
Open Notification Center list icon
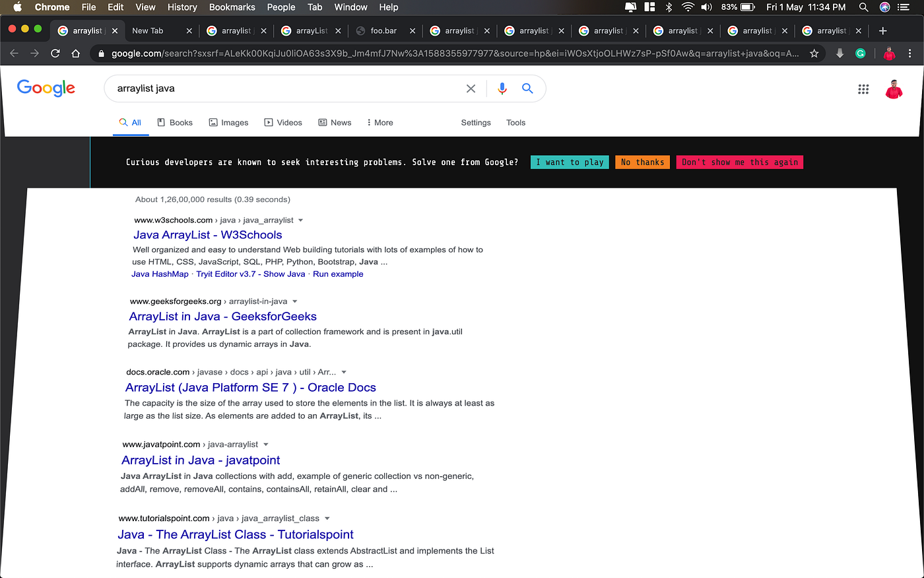pyautogui.click(x=904, y=7)
